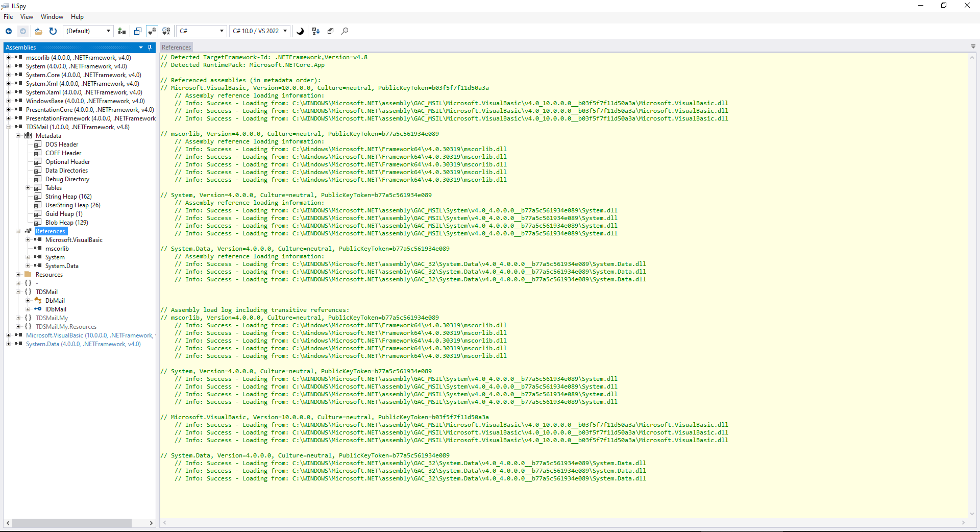The image size is (980, 532).
Task: Open the document tab list dropdown arrow
Action: click(973, 46)
